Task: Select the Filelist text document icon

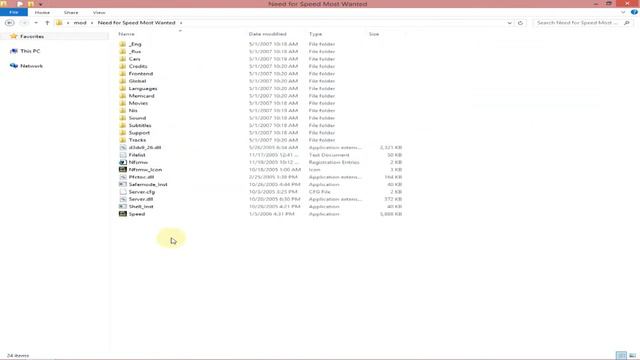Action: tap(122, 155)
